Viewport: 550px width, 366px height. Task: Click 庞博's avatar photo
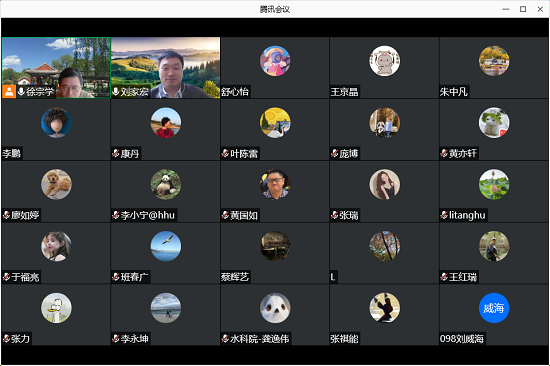384,122
